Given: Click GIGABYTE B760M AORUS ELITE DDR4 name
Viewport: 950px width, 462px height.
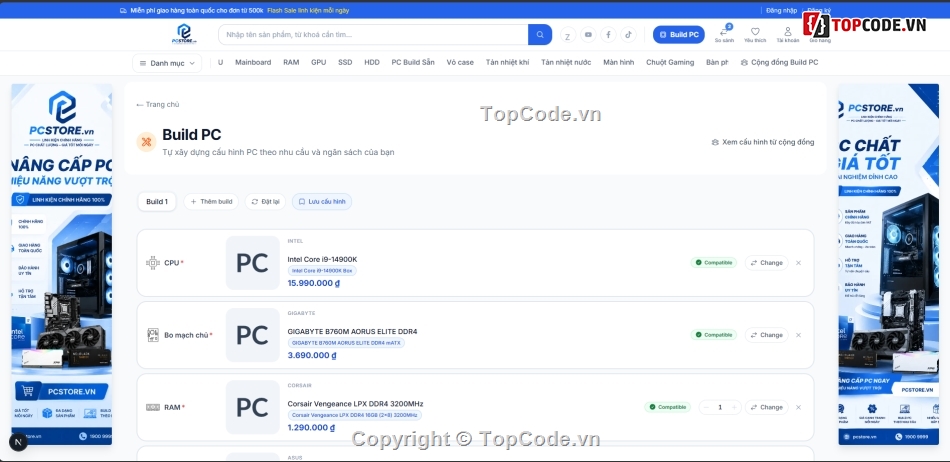Looking at the screenshot, I should click(353, 331).
